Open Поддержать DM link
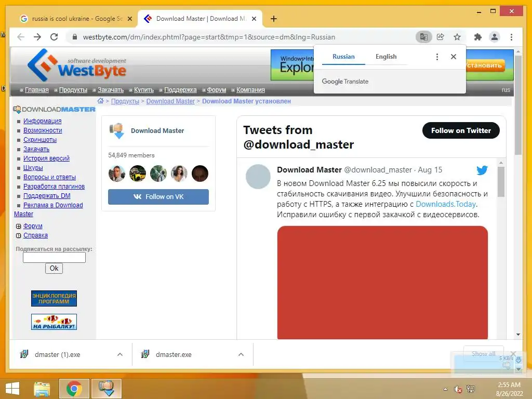Image resolution: width=532 pixels, height=399 pixels. point(47,196)
